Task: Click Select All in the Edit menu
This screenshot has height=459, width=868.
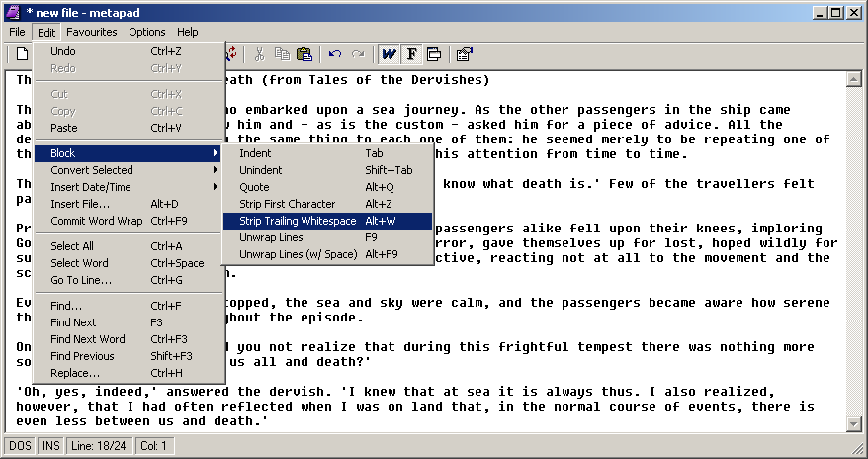Action: click(x=72, y=246)
